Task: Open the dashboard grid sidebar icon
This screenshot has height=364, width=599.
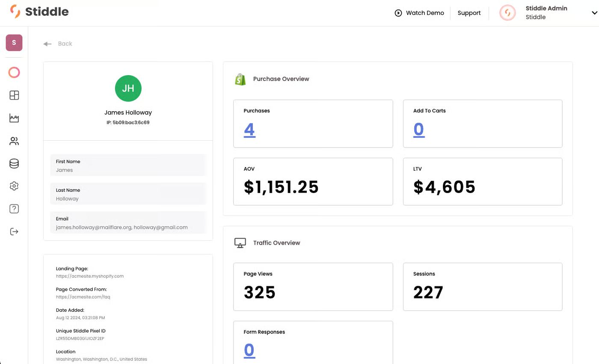Action: pyautogui.click(x=14, y=95)
